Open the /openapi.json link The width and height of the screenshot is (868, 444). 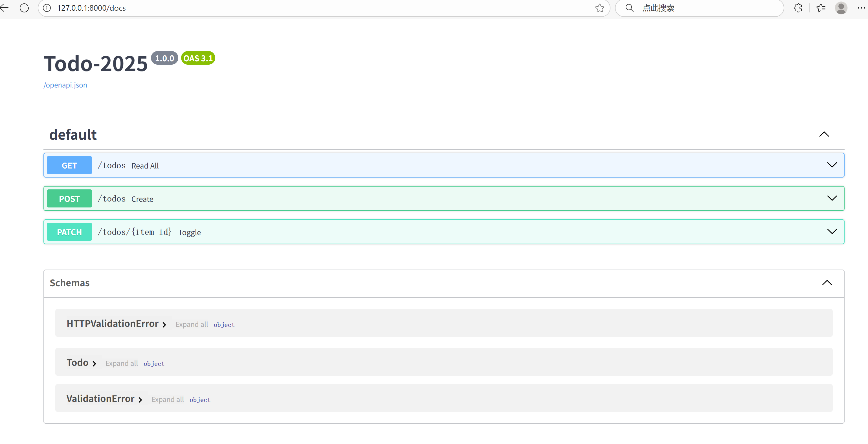click(65, 85)
